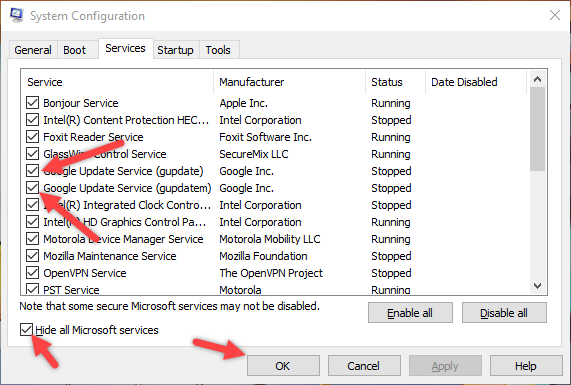
Task: Select the Mozilla Maintenance Service name
Action: point(110,256)
